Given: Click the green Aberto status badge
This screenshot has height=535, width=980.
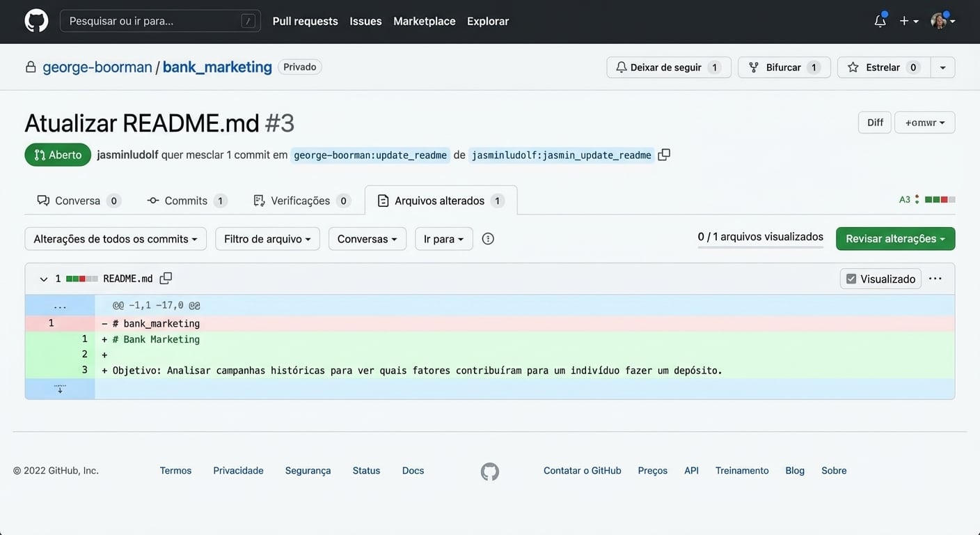Looking at the screenshot, I should (58, 155).
